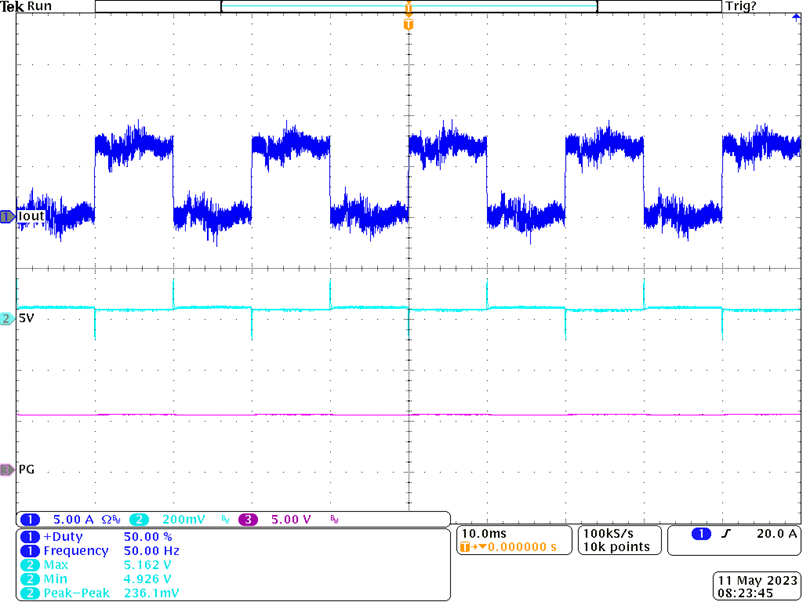The width and height of the screenshot is (803, 602).
Task: Click the +Duty measurement label
Action: tap(63, 536)
